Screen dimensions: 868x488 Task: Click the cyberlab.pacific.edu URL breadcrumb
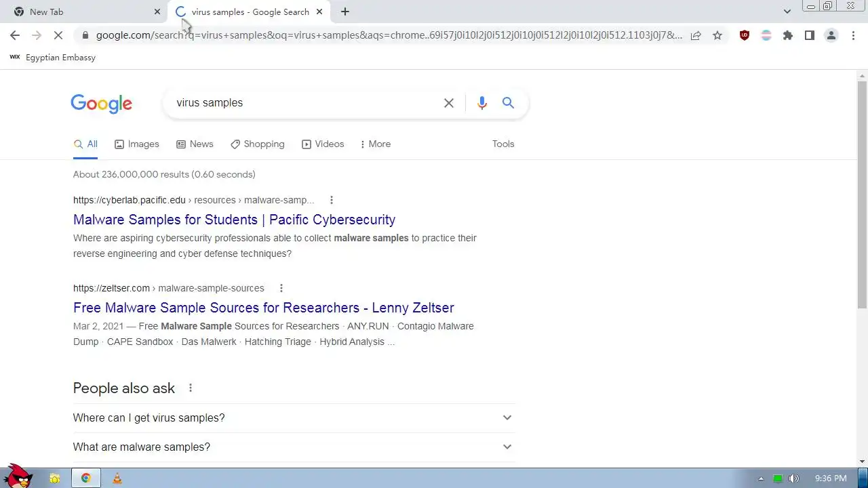(x=194, y=200)
